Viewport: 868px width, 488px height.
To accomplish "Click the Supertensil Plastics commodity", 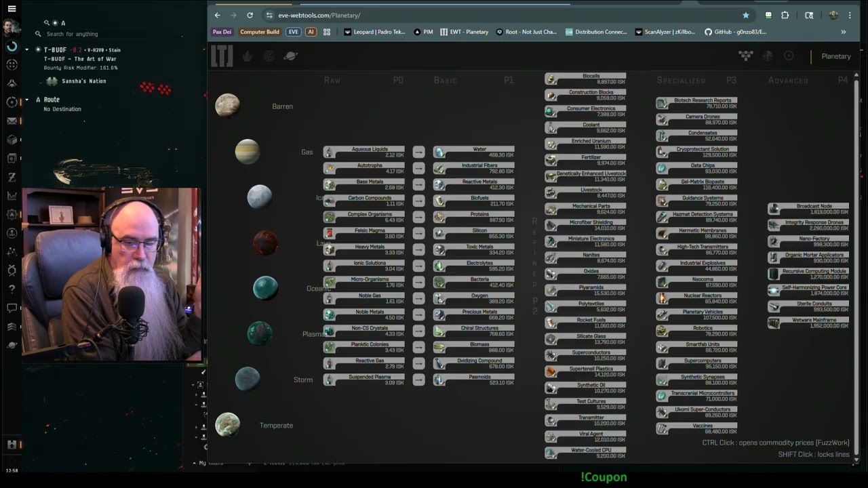I will tap(585, 371).
